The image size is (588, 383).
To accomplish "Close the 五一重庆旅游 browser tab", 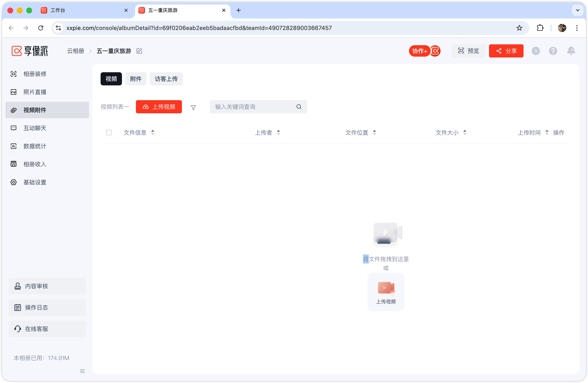I will point(224,10).
